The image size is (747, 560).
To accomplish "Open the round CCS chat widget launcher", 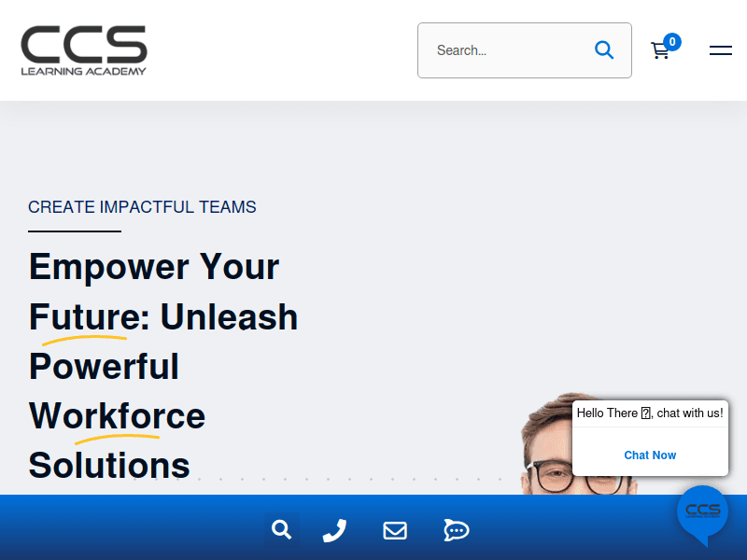I will (x=702, y=511).
